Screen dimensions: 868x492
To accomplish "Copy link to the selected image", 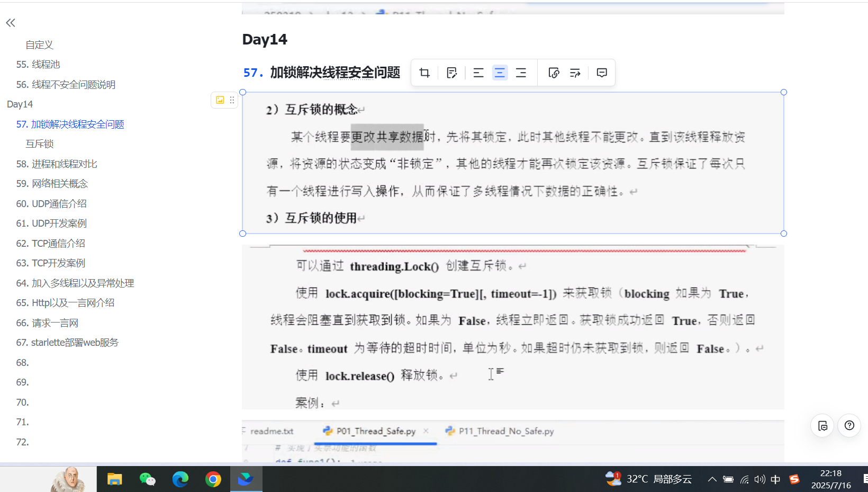I will tap(554, 73).
